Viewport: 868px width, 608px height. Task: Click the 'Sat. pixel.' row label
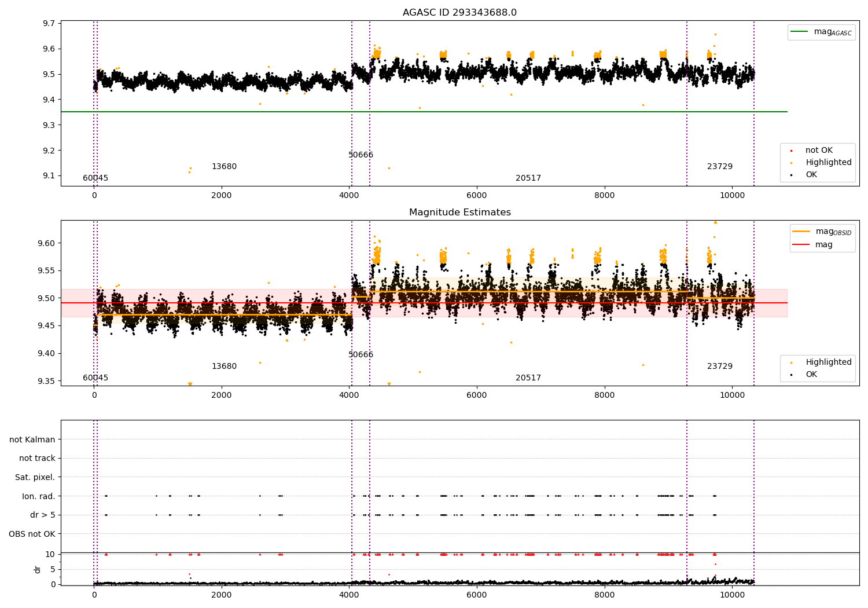pyautogui.click(x=35, y=478)
